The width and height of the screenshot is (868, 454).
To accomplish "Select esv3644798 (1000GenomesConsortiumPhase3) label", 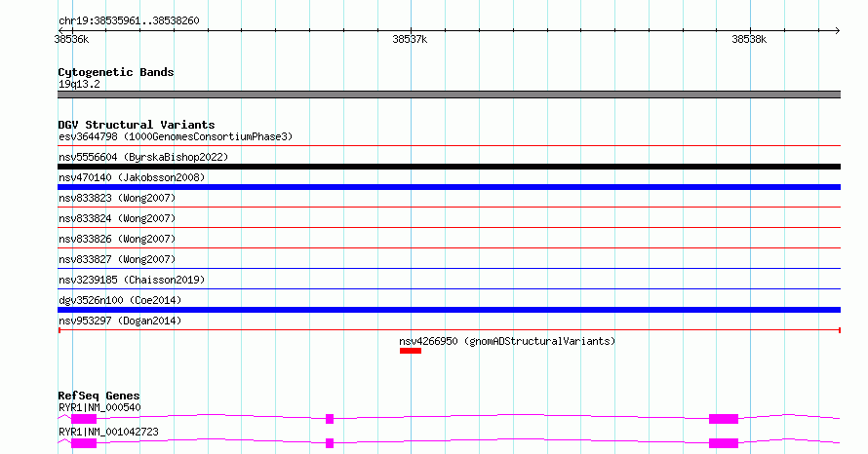I will click(176, 136).
